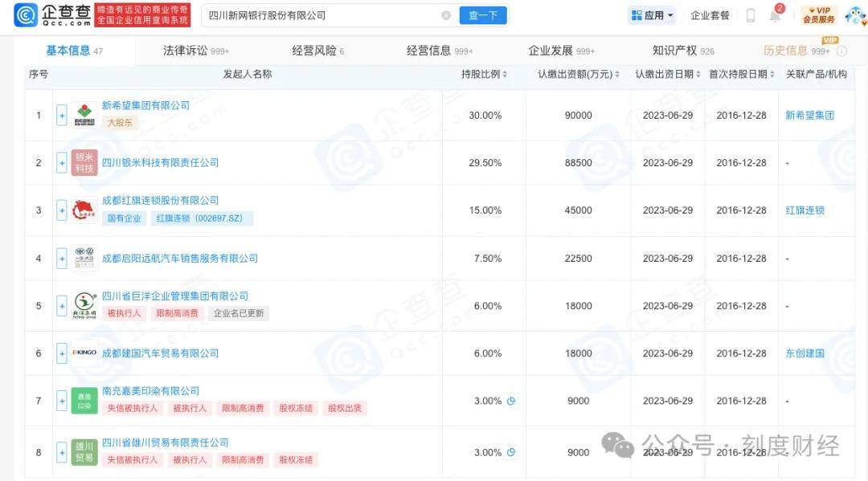Click the 红旗连锁 (002697.SZ) stock tag
The image size is (868, 481).
(200, 218)
